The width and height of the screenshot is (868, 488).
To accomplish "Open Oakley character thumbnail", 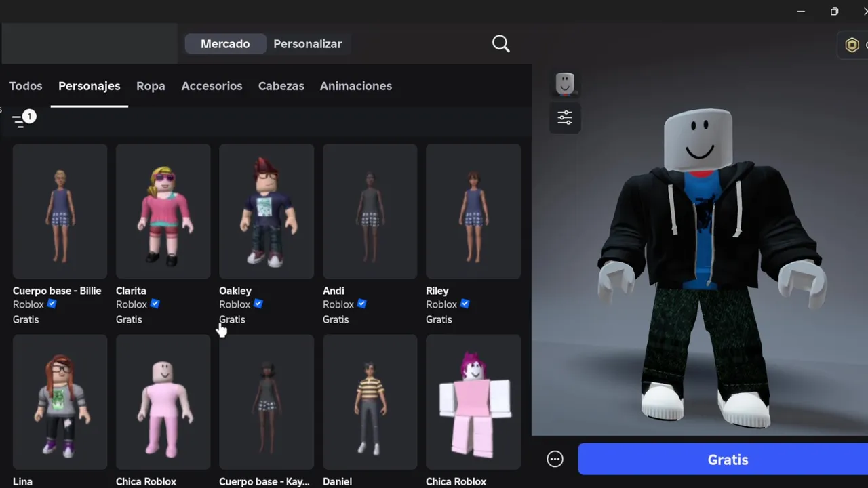I will pos(267,211).
